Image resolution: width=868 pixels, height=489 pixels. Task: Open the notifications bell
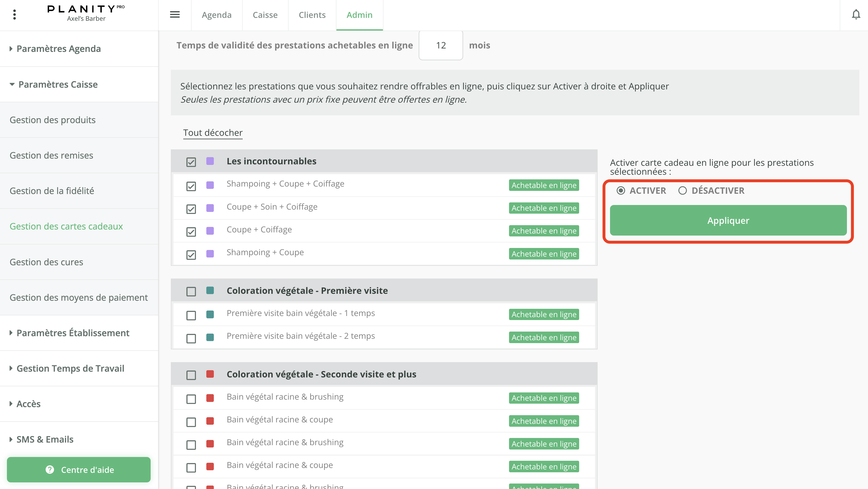point(856,15)
